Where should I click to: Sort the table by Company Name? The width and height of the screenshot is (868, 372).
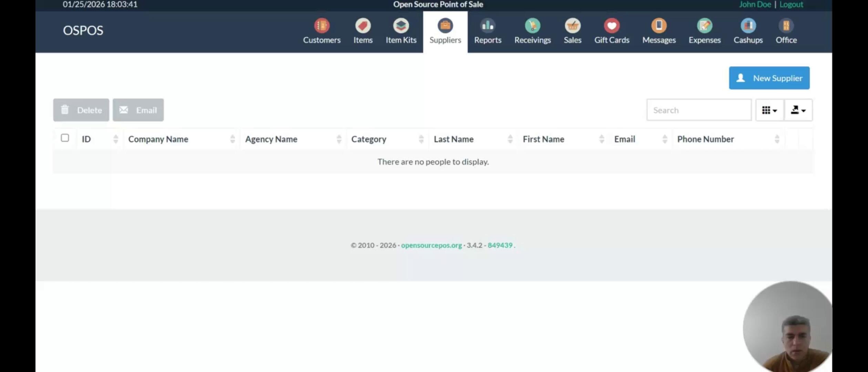158,139
